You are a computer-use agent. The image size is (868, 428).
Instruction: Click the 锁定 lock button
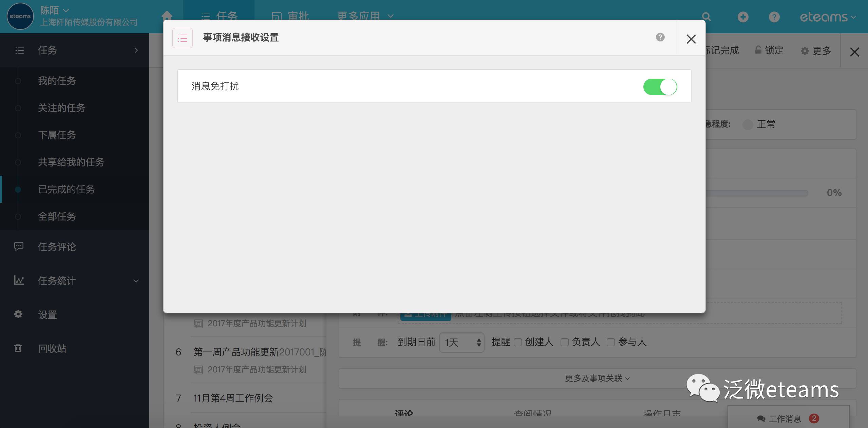pyautogui.click(x=769, y=51)
